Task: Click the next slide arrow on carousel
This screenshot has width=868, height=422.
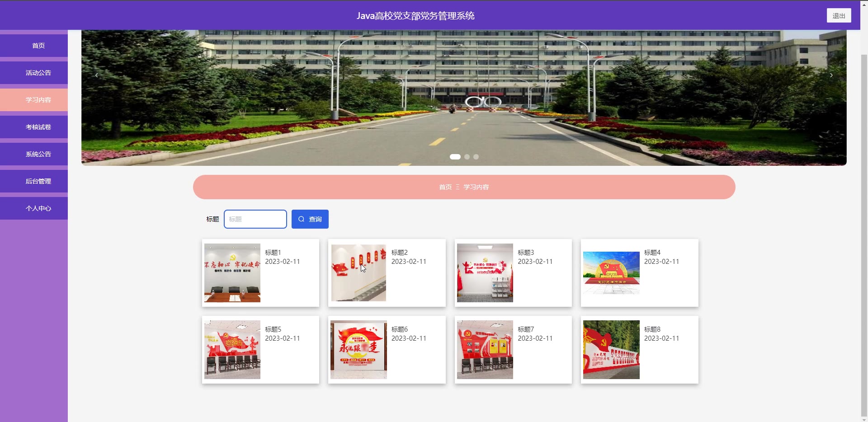Action: pos(831,75)
